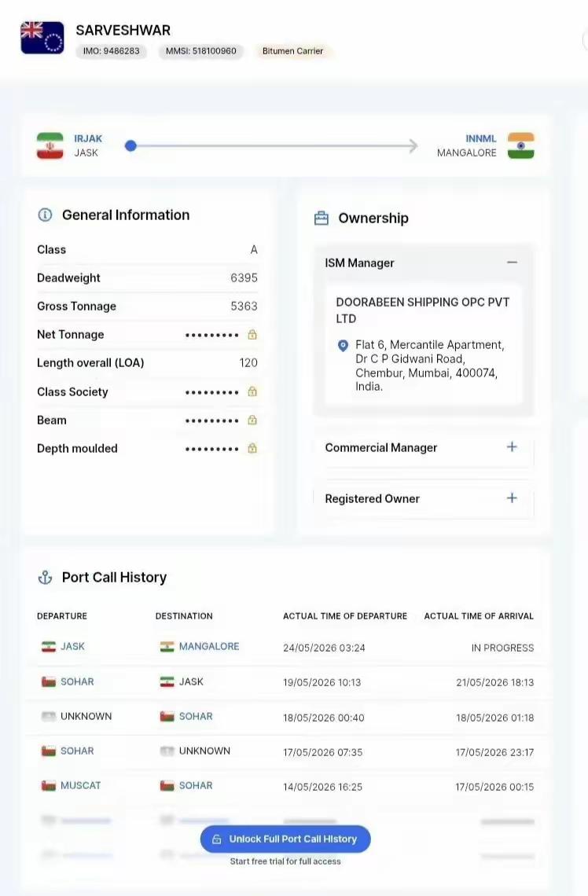Click the blue voyage progress dot
Image resolution: width=588 pixels, height=896 pixels.
click(x=130, y=145)
